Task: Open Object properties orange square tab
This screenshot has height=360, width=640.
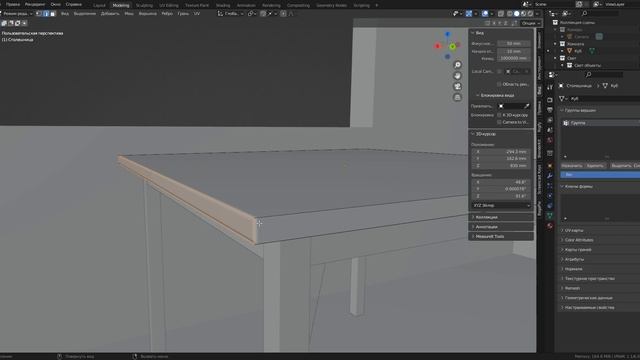Action: pos(550,166)
